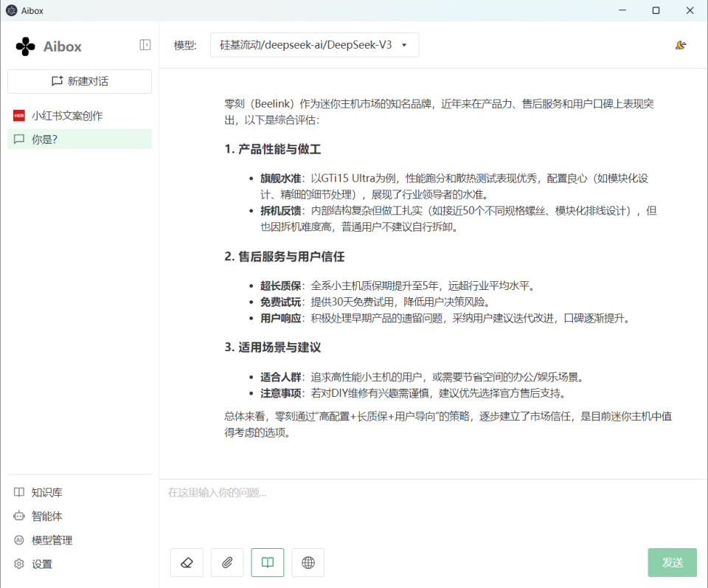Click the 免费试玩 bullet text

[x=375, y=302]
